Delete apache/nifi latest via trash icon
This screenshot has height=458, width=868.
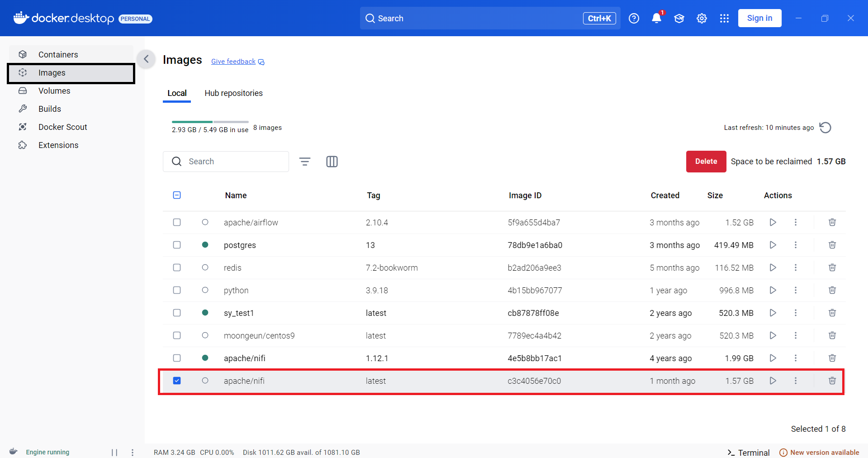[x=832, y=381]
